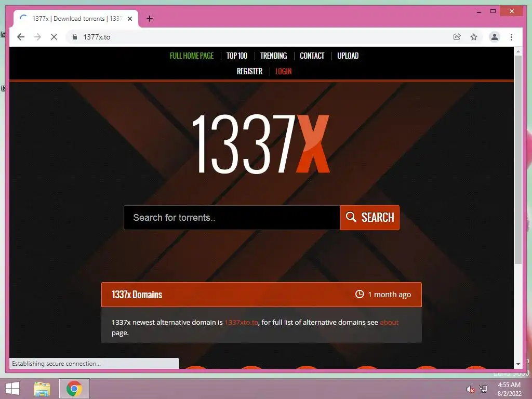Viewport: 532px width, 399px height.
Task: Click the padlock site info icon
Action: click(x=75, y=37)
